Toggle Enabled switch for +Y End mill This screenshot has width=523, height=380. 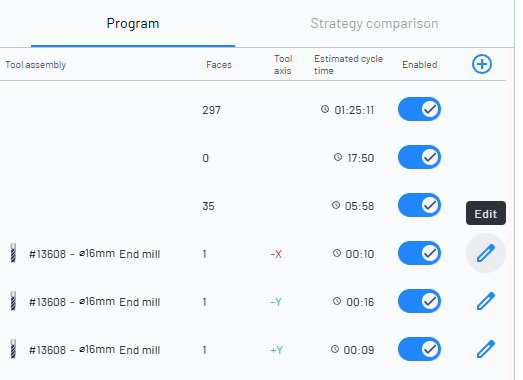pyautogui.click(x=419, y=349)
